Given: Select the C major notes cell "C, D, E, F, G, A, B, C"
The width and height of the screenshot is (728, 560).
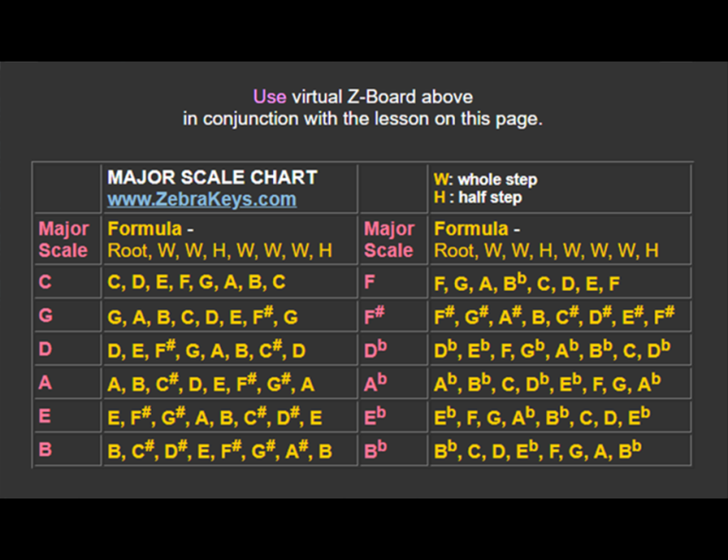Looking at the screenshot, I should pyautogui.click(x=196, y=282).
